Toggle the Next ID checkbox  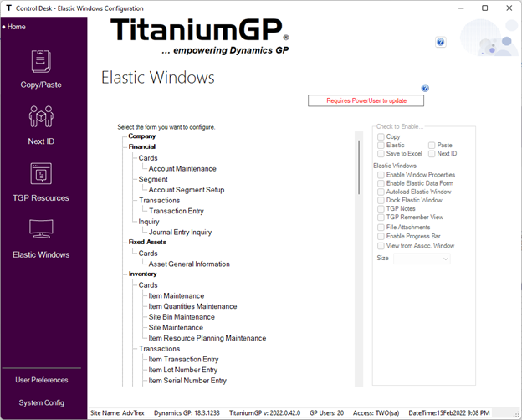click(x=432, y=154)
